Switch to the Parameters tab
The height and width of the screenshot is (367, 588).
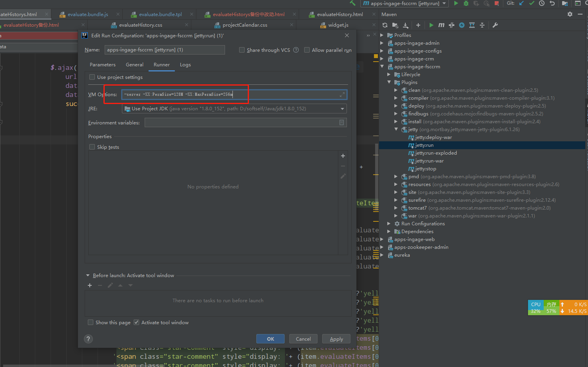(103, 65)
